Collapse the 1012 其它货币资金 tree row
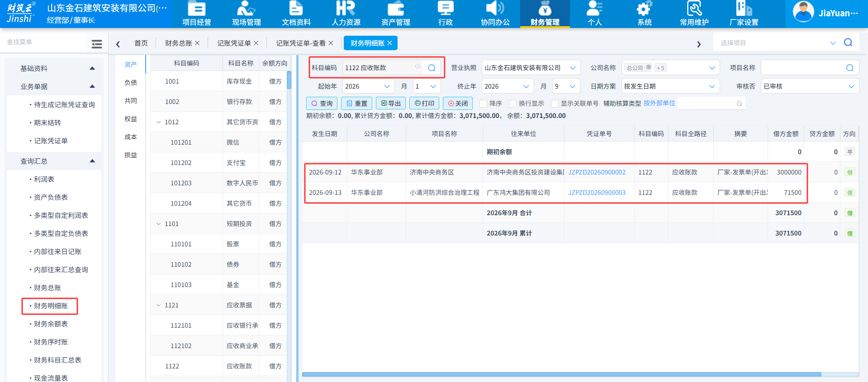868x382 pixels. coord(158,122)
